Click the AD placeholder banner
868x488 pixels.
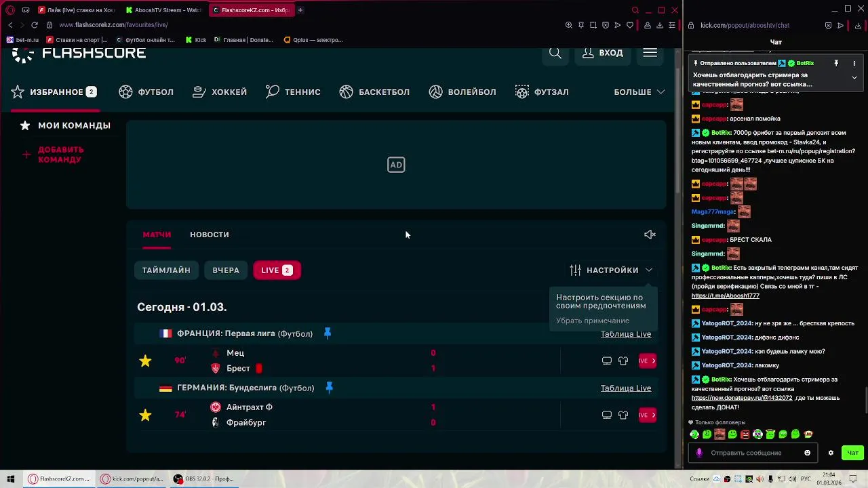click(396, 165)
